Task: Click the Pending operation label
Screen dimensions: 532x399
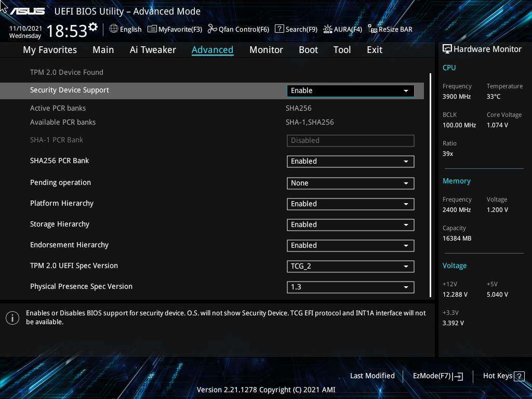Action: click(60, 182)
